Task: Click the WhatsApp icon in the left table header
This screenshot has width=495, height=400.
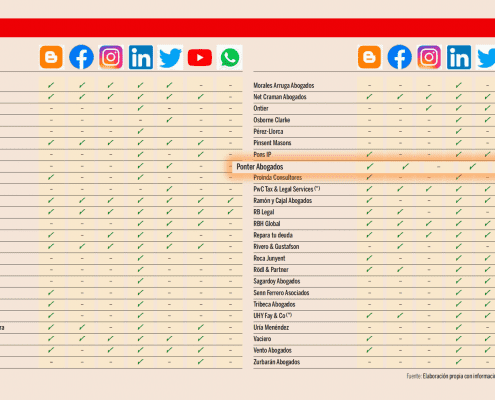Action: point(229,57)
